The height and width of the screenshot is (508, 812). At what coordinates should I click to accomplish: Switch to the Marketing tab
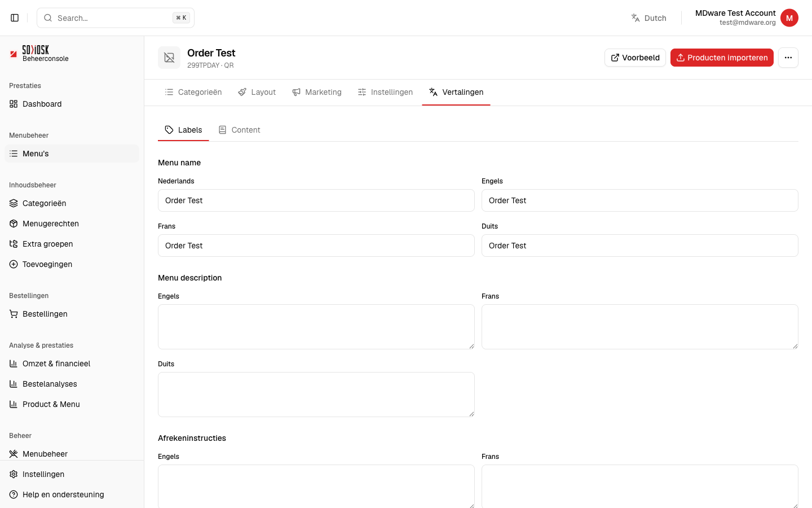(x=317, y=92)
